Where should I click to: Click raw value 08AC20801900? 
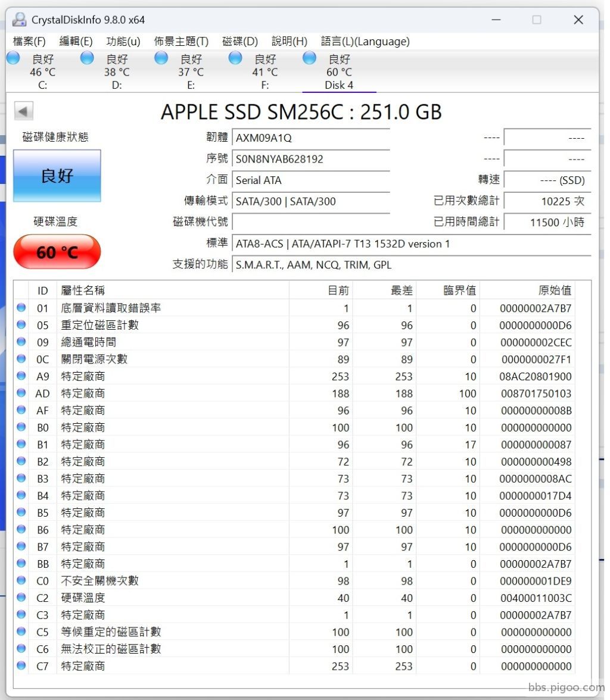click(x=536, y=376)
